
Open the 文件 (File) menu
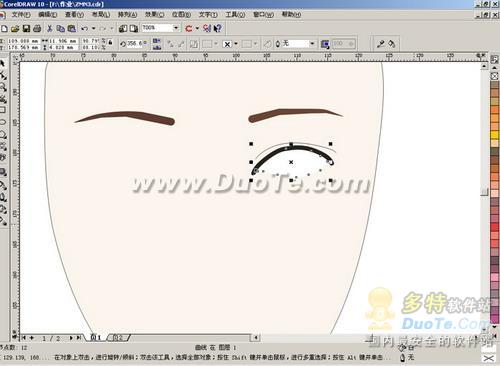pyautogui.click(x=21, y=14)
